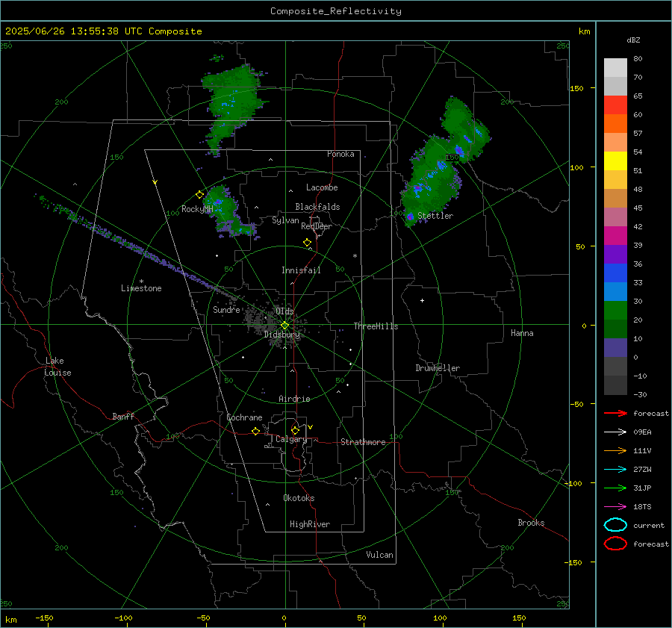
Task: Click the storm cell just west of Stettler
Action: [x=410, y=217]
